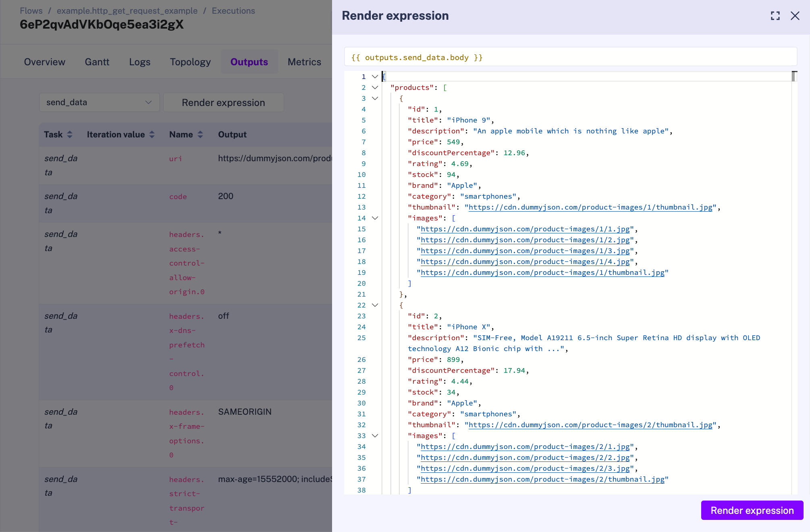Viewport: 810px width, 532px height.
Task: Click the dummyjson.com URI output value
Action: click(275, 158)
